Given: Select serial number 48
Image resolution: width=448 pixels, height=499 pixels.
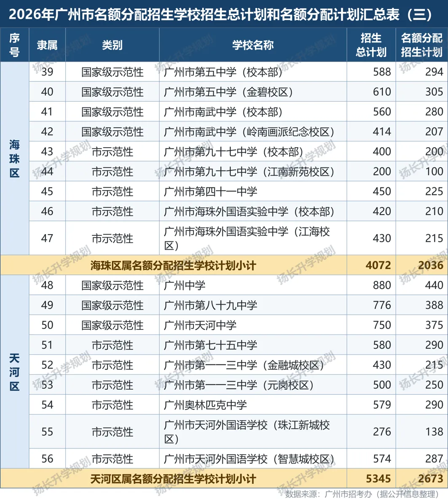Looking at the screenshot, I should (x=47, y=285).
